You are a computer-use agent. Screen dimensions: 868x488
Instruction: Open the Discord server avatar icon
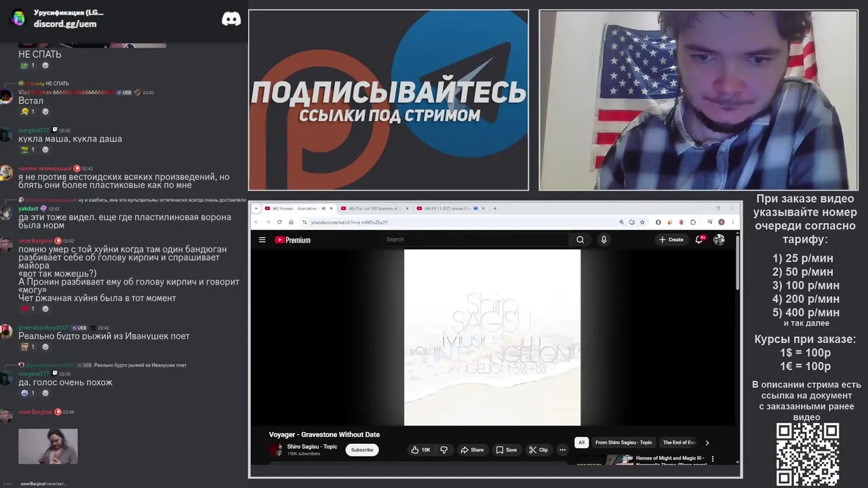[18, 18]
